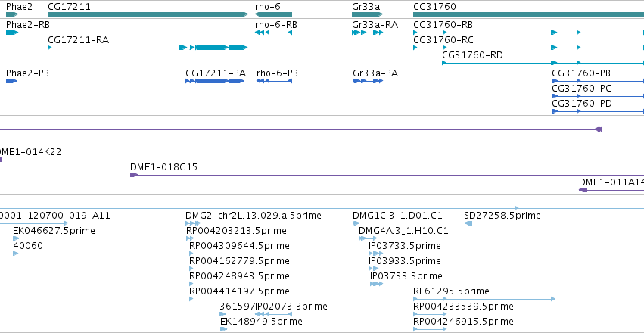This screenshot has width=644, height=333.
Task: Select the Phae2 gene feature bar
Action: 12,14
